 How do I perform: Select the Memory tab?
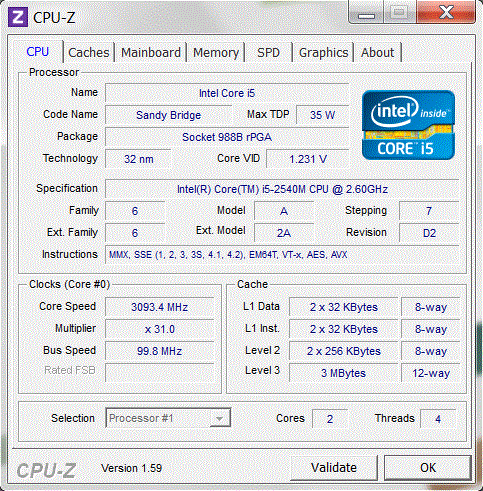point(216,52)
